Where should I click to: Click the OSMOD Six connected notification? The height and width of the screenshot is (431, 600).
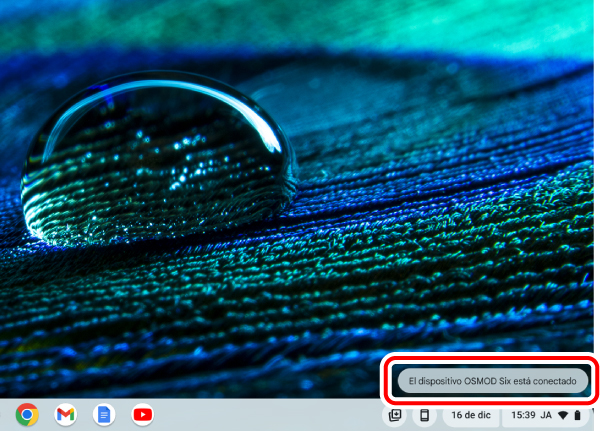click(x=489, y=380)
